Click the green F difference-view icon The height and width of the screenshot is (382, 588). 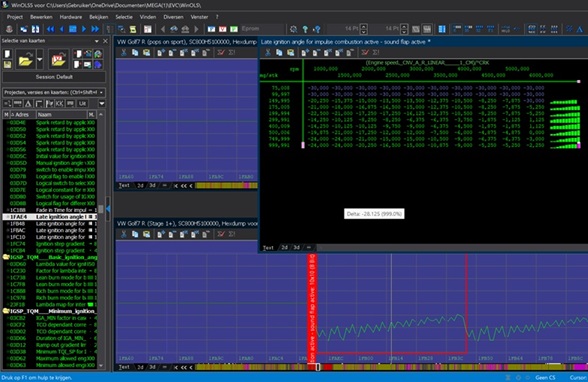point(234,29)
